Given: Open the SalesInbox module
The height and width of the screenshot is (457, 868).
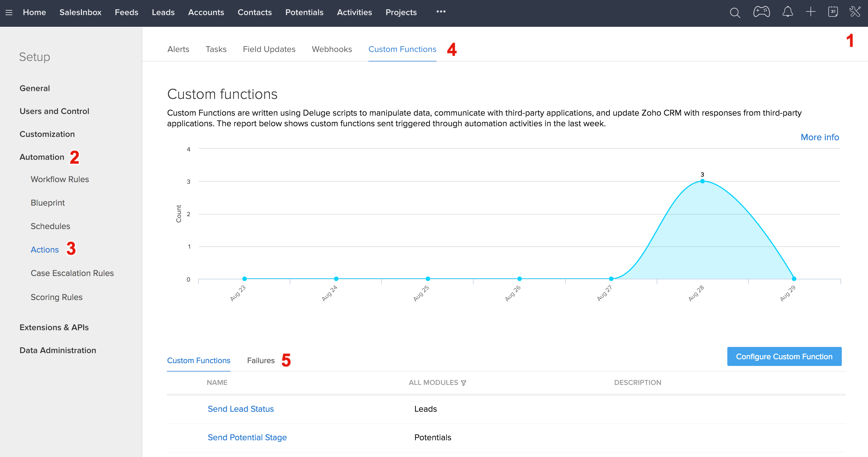Looking at the screenshot, I should (x=80, y=13).
